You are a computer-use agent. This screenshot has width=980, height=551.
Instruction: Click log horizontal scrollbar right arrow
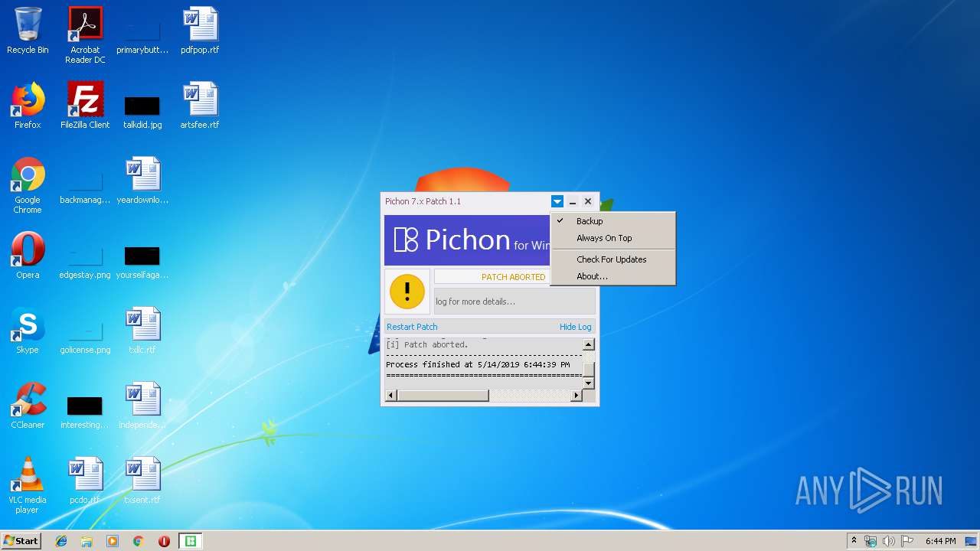coord(577,396)
